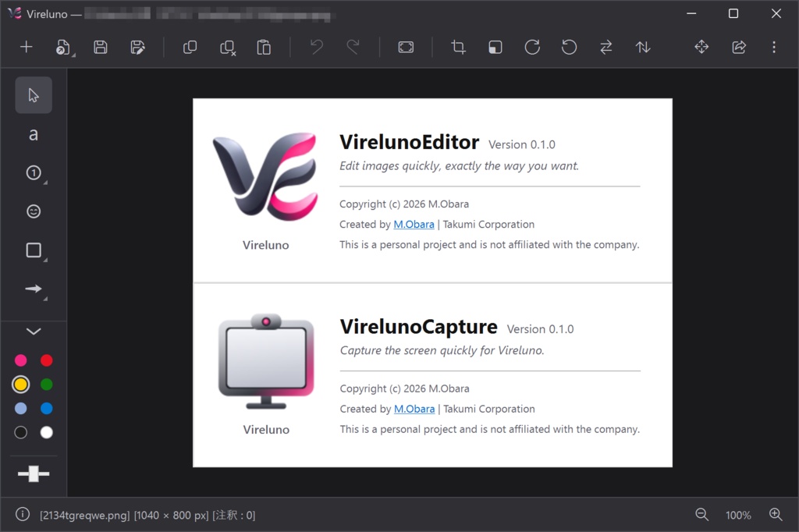This screenshot has width=799, height=532.
Task: Click the file name [2134tgreqwe.png]
Action: pos(84,515)
